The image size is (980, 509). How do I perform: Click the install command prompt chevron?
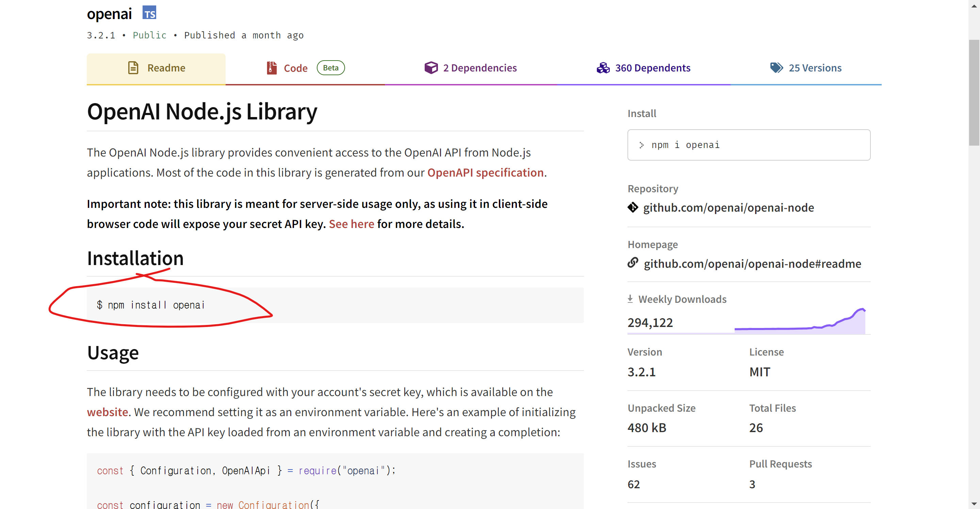[641, 145]
